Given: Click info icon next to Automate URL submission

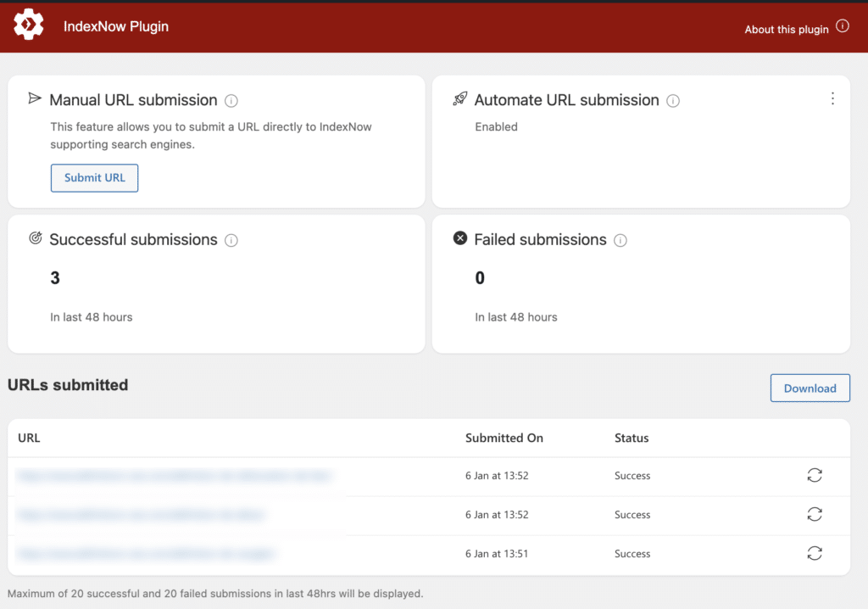Looking at the screenshot, I should pyautogui.click(x=673, y=101).
